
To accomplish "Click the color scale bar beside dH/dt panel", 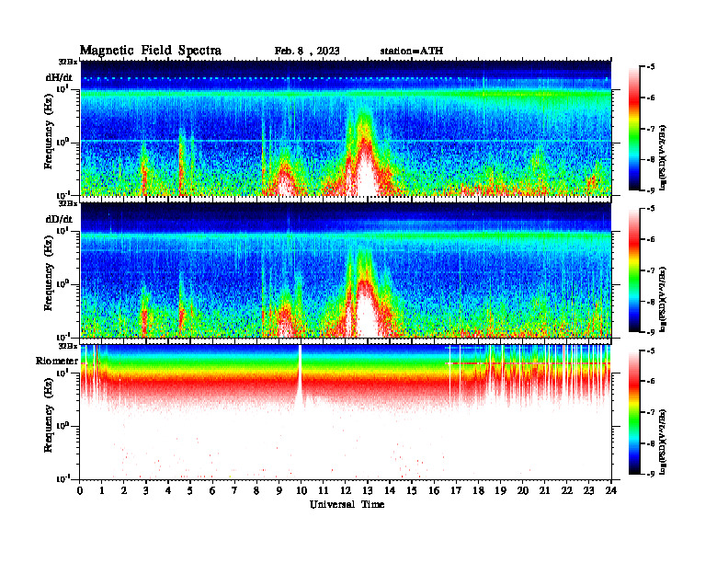I will coord(634,129).
